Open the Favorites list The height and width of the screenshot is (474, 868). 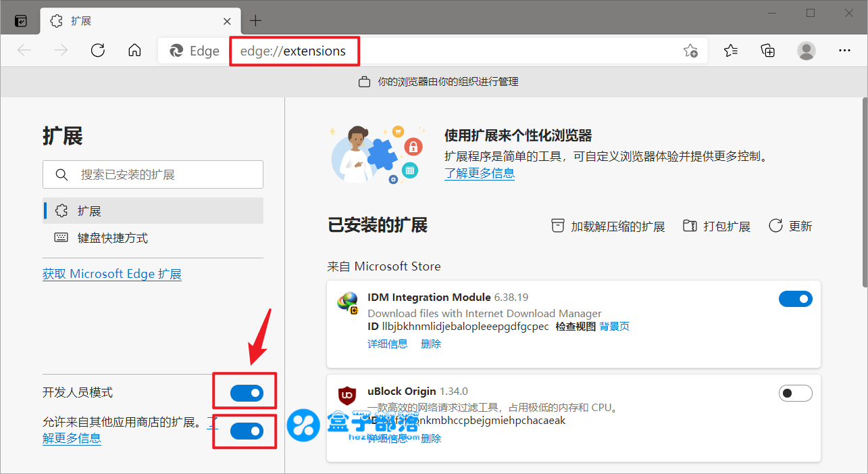click(x=731, y=51)
